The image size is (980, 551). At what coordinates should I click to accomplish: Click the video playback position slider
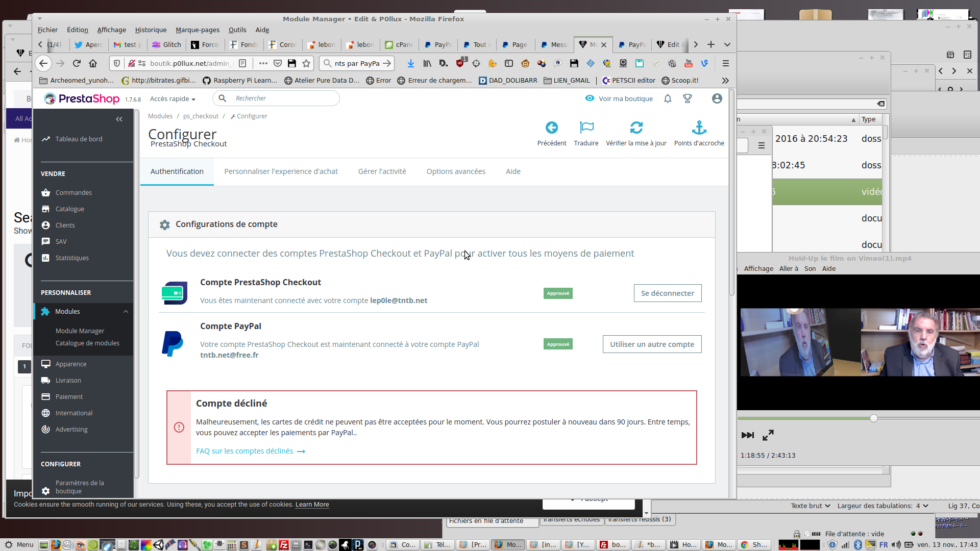pos(873,418)
